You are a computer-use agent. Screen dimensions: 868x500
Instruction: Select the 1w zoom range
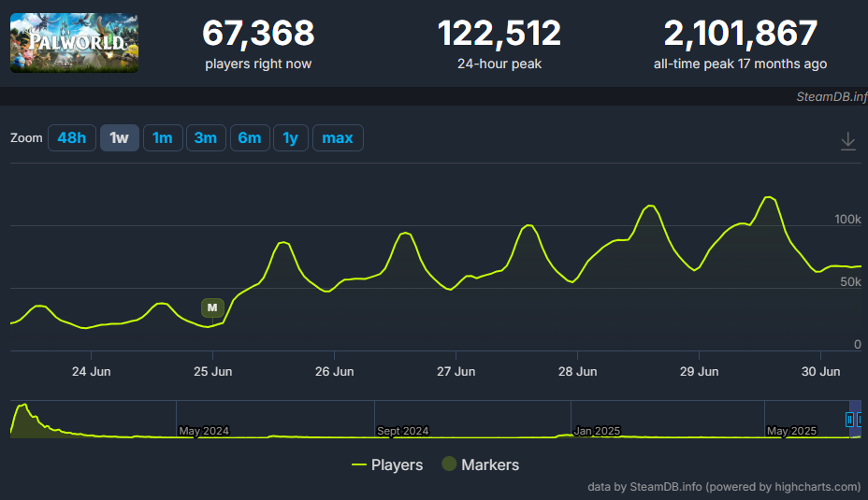tap(119, 137)
